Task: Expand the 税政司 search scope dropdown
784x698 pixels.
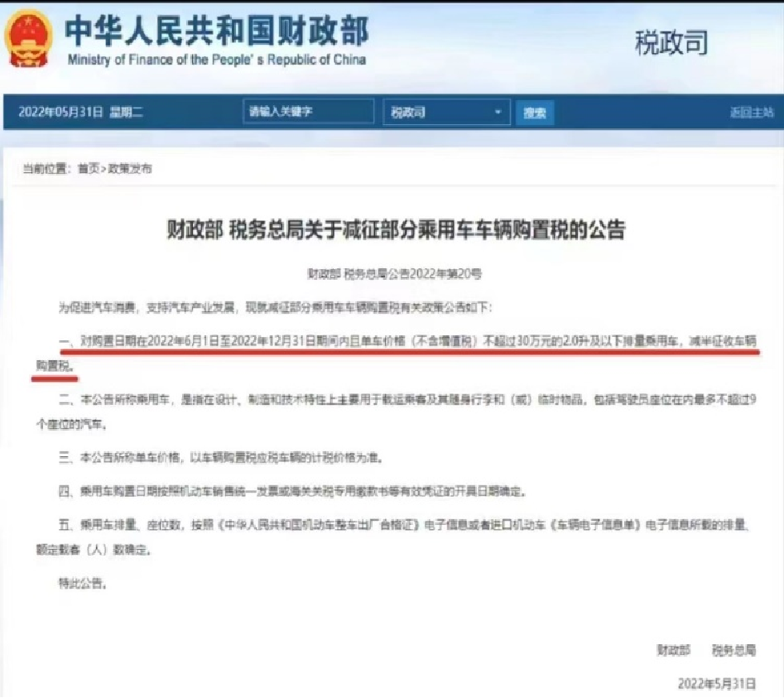Action: [x=446, y=112]
